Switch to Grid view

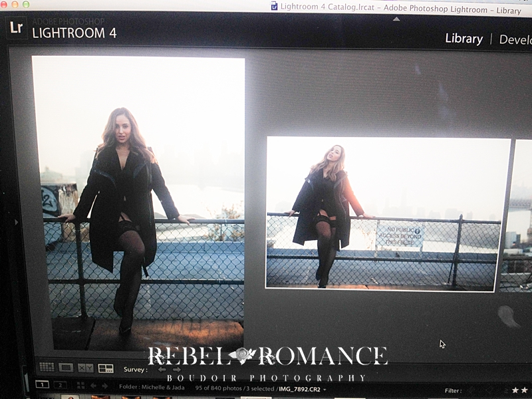(x=47, y=368)
